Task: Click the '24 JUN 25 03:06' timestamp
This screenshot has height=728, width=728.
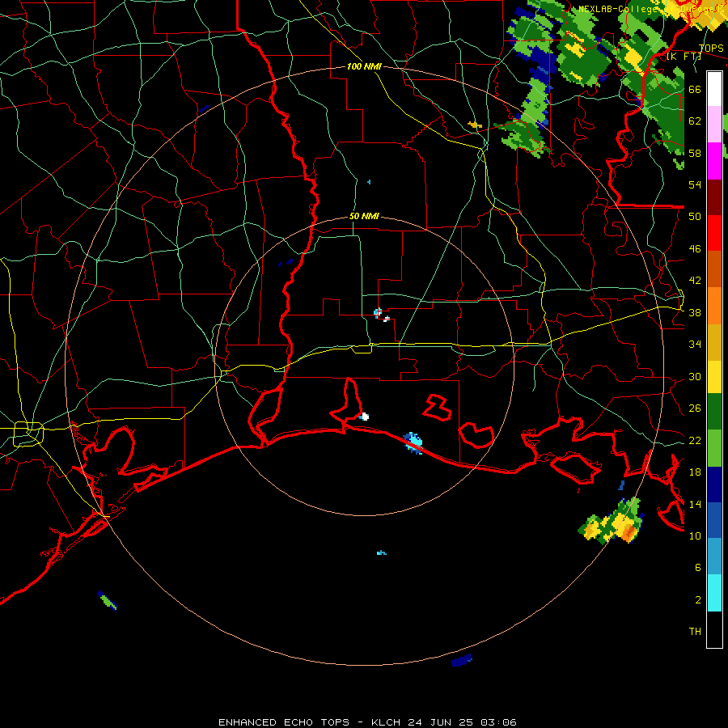Action: 462,722
